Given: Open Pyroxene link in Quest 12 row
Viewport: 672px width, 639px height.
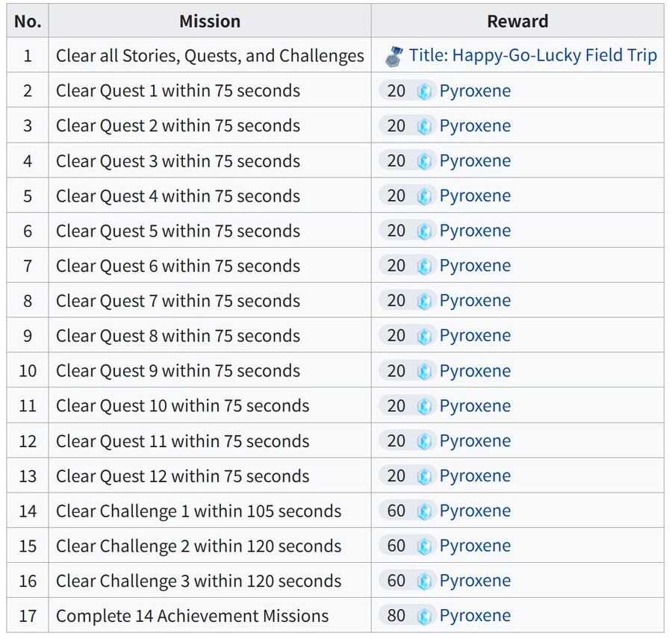Looking at the screenshot, I should point(475,476).
